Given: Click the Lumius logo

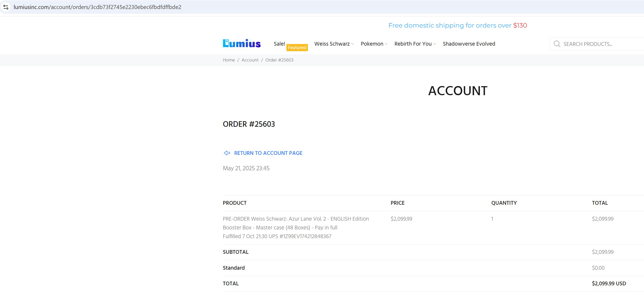Looking at the screenshot, I should tap(241, 43).
